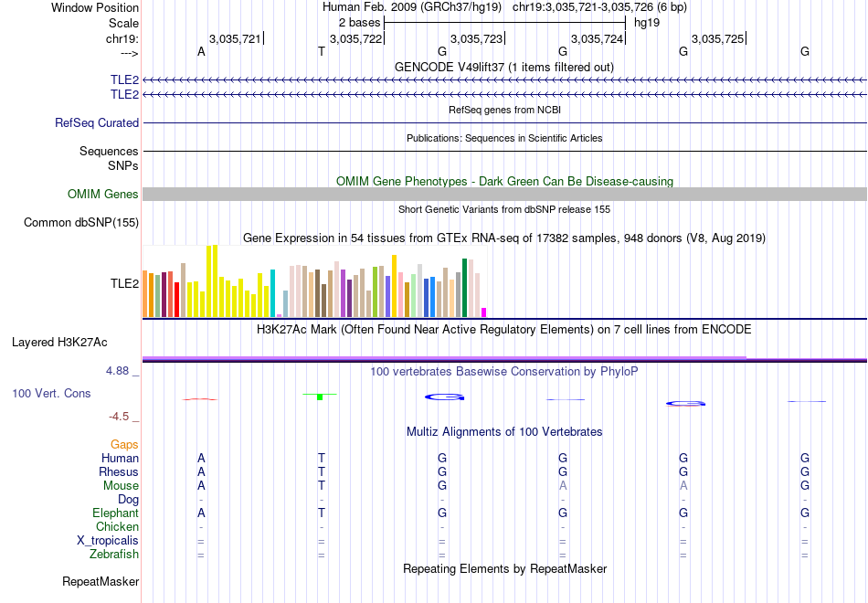This screenshot has width=868, height=603.
Task: Click the 4.88 conservation scale maximum
Action: point(117,371)
